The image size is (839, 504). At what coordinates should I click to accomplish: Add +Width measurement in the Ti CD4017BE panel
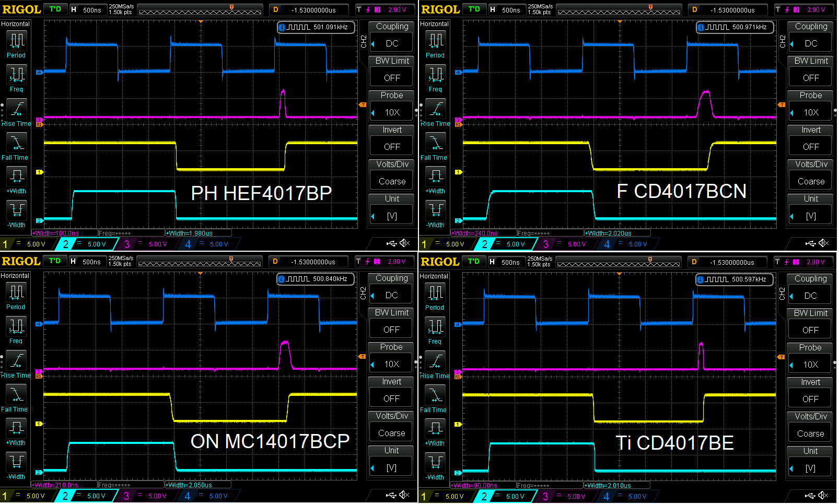click(x=435, y=433)
